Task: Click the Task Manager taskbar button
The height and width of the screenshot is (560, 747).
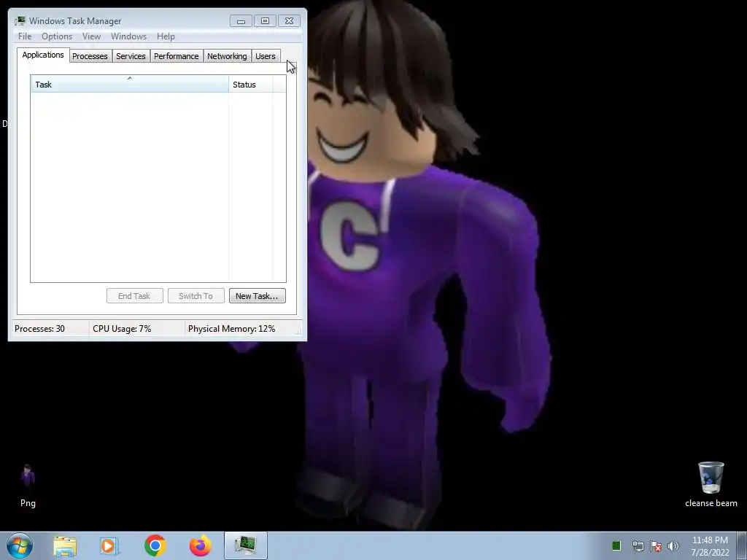Action: click(246, 545)
